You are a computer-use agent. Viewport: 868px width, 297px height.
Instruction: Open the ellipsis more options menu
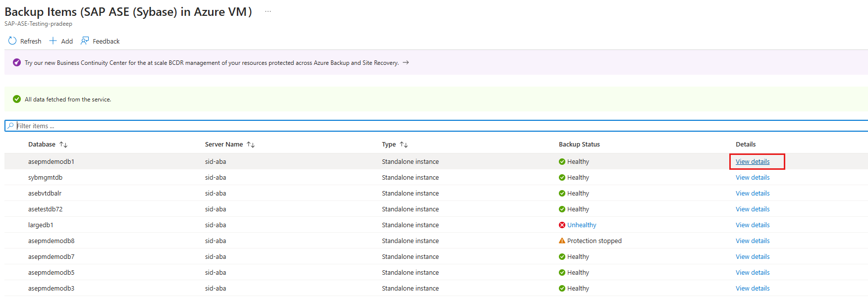[268, 11]
